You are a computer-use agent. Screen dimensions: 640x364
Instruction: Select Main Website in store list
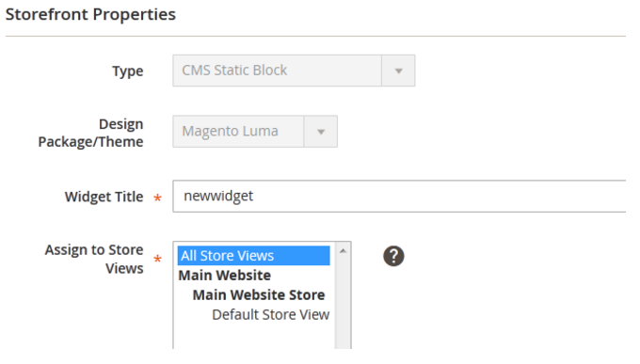click(225, 276)
